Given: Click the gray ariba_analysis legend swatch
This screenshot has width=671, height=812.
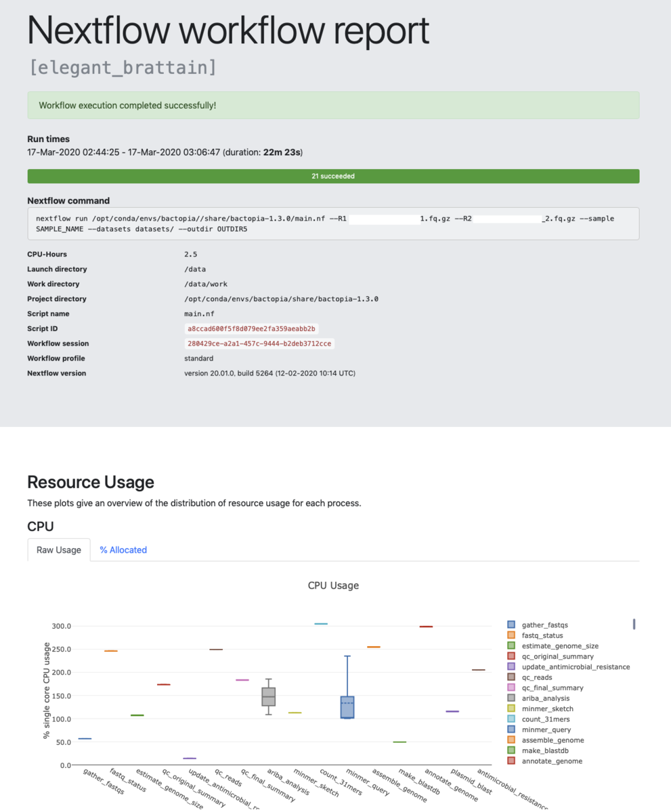Looking at the screenshot, I should pyautogui.click(x=511, y=698).
